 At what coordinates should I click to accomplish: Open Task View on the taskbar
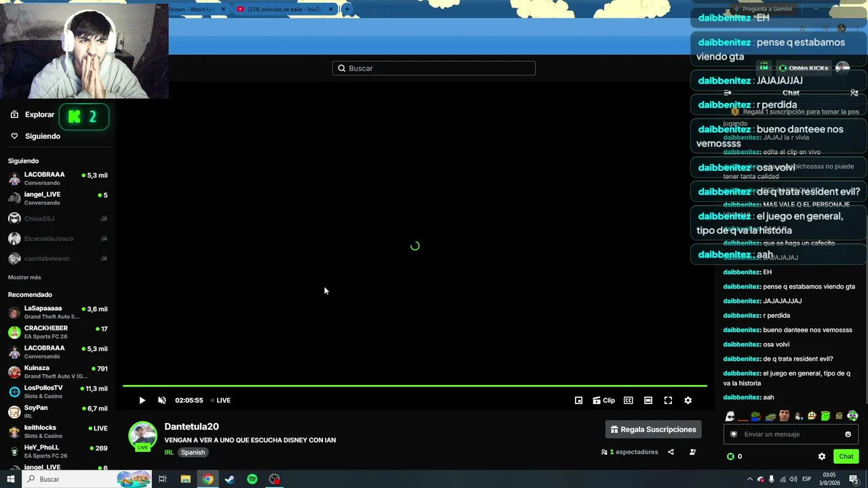(x=163, y=479)
